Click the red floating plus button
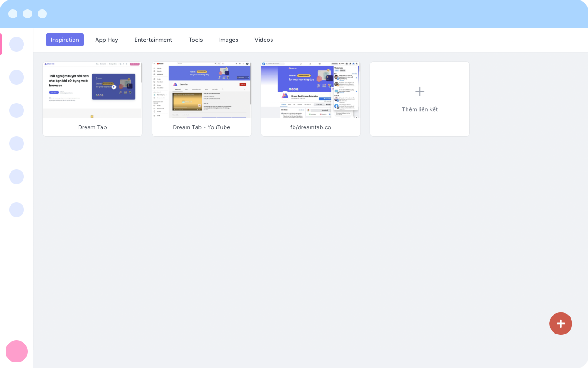 coord(561,324)
